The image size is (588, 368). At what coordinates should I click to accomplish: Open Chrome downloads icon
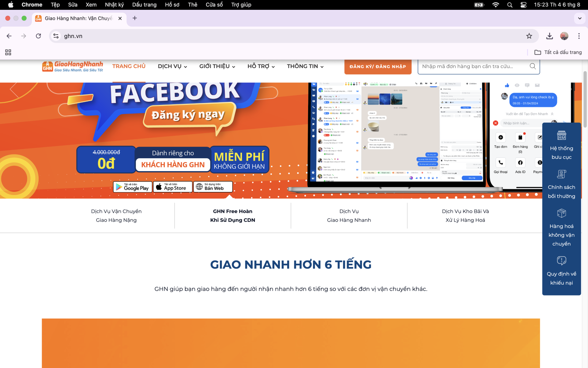pyautogui.click(x=549, y=36)
